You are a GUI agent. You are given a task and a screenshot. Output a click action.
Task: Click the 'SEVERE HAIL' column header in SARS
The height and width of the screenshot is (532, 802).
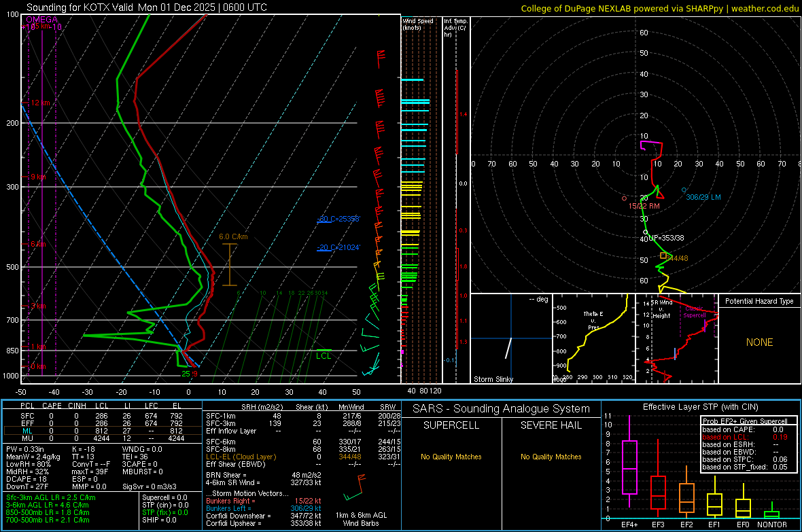[551, 425]
